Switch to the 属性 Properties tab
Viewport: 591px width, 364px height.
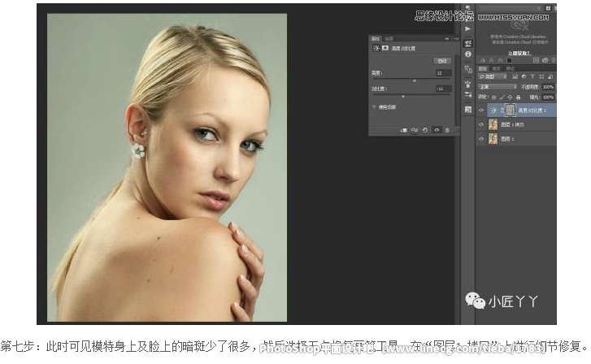point(376,38)
